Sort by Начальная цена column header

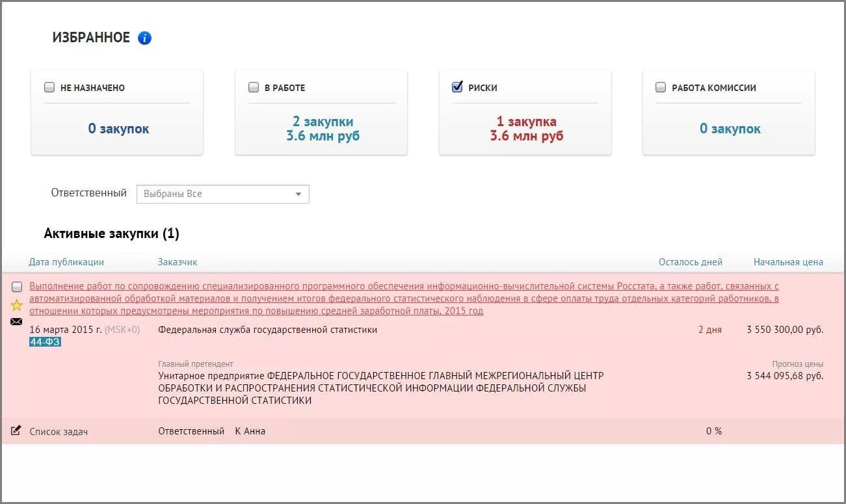(x=788, y=262)
